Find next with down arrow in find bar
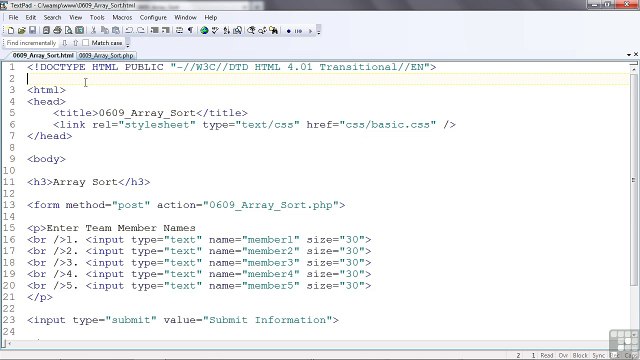 coord(64,43)
